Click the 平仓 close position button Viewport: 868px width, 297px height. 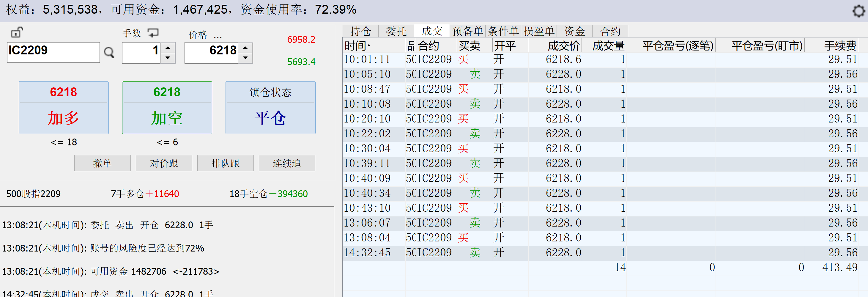click(x=270, y=108)
